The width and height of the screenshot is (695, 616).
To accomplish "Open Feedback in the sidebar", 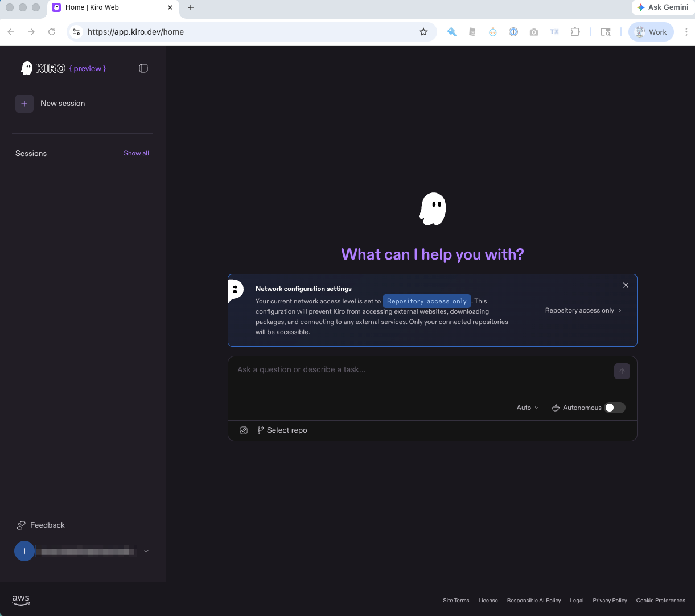I will pos(40,525).
